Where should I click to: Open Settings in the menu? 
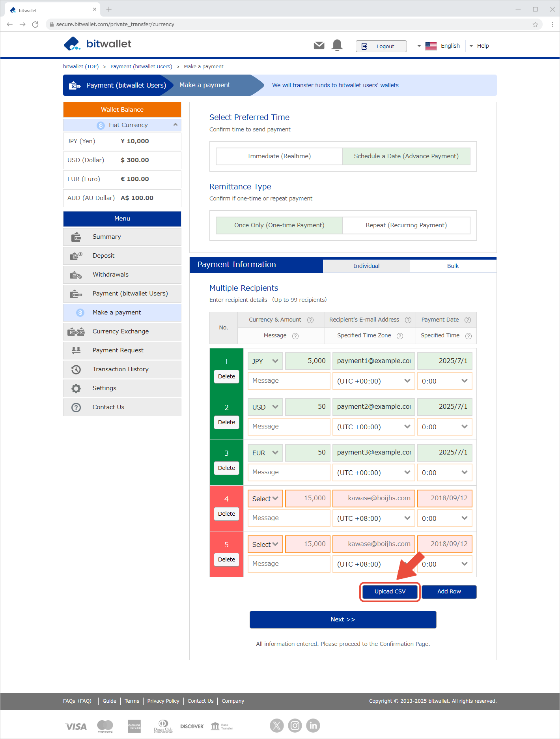click(x=122, y=388)
